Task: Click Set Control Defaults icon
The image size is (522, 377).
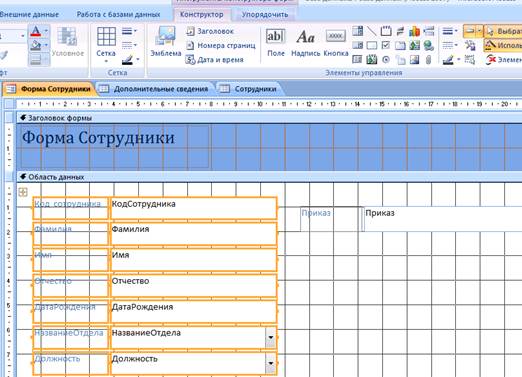Action: (470, 45)
